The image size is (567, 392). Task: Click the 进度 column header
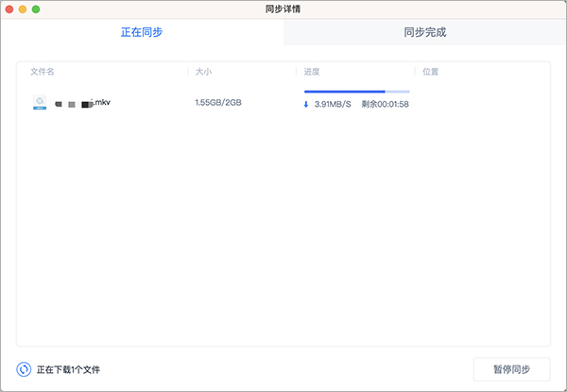pyautogui.click(x=312, y=72)
